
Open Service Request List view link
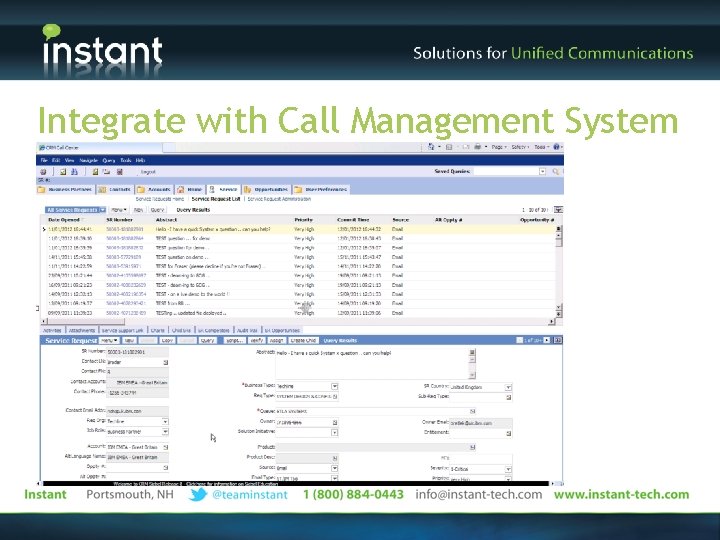click(216, 199)
